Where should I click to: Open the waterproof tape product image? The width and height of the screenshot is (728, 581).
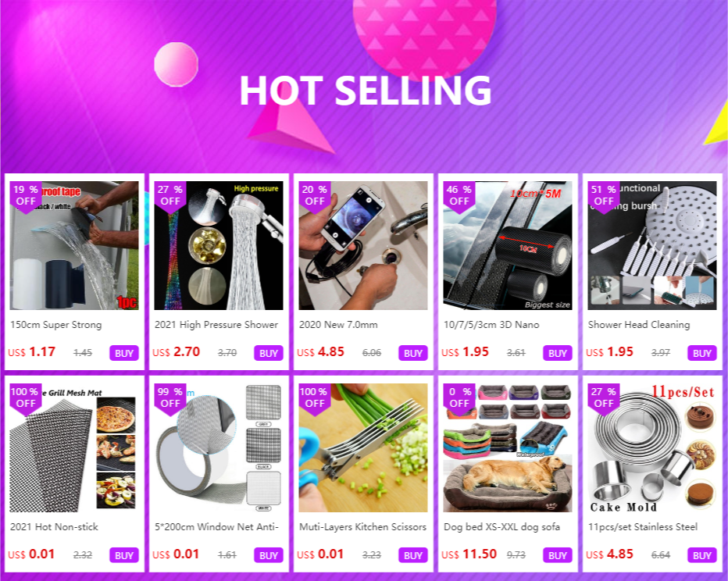74,245
